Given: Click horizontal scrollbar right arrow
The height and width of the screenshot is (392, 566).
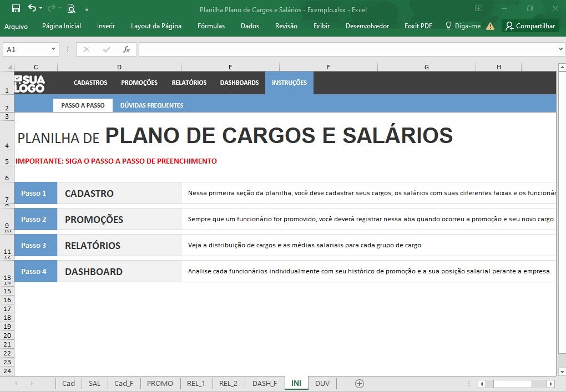Looking at the screenshot, I should click(551, 384).
